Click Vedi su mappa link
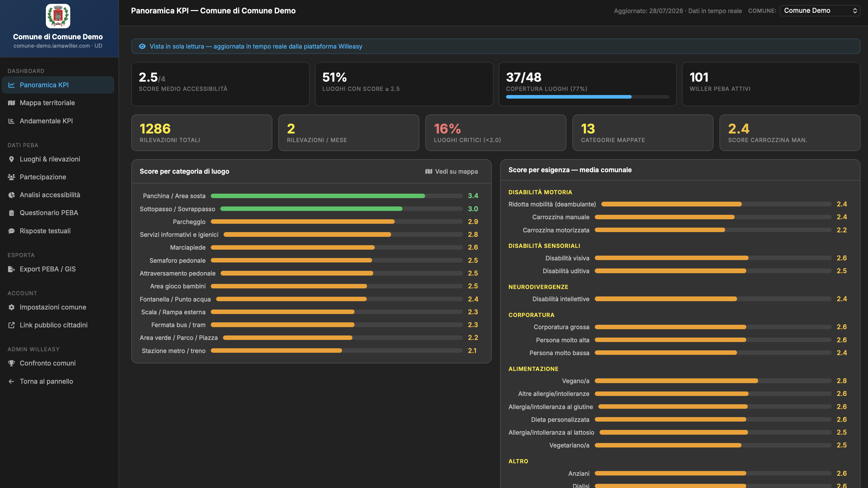The image size is (868, 488). tap(452, 171)
